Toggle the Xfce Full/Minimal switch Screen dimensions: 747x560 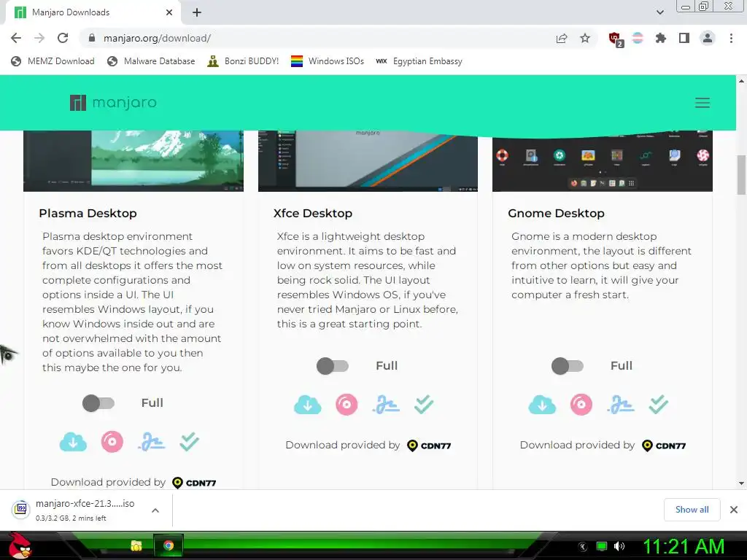click(333, 366)
